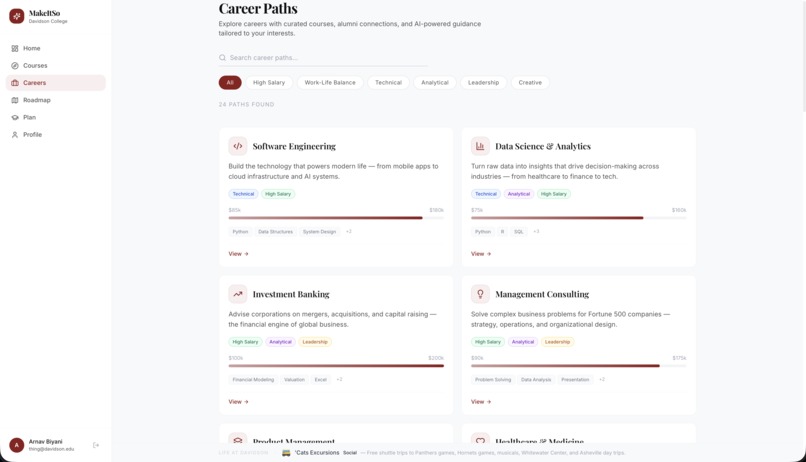Screen dimensions: 806x462
Task: Open the Software Engineering card title
Action: pyautogui.click(x=294, y=146)
